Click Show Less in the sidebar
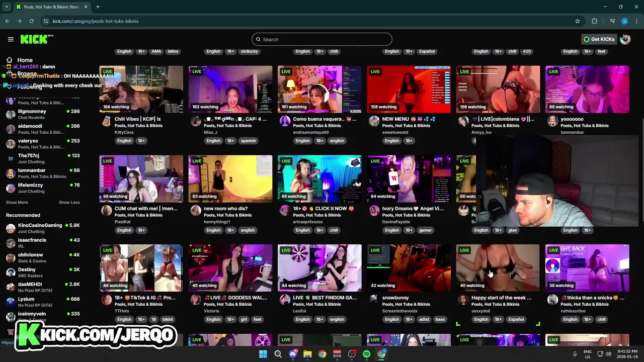Viewport: 644px width, 362px height. (69, 202)
